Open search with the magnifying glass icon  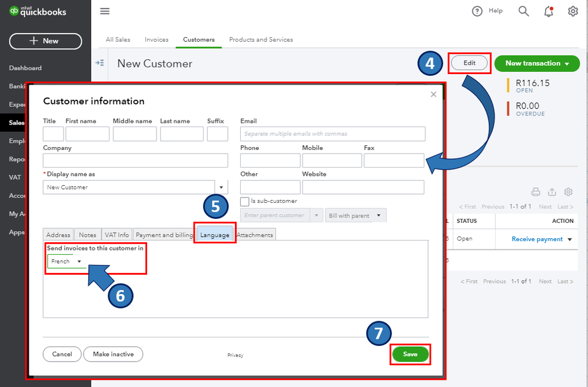(x=523, y=11)
